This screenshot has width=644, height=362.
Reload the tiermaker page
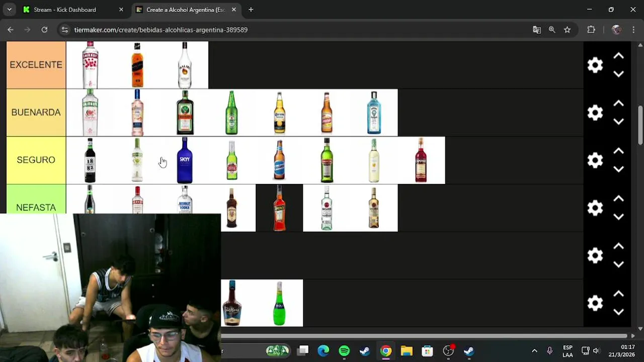[x=44, y=30]
